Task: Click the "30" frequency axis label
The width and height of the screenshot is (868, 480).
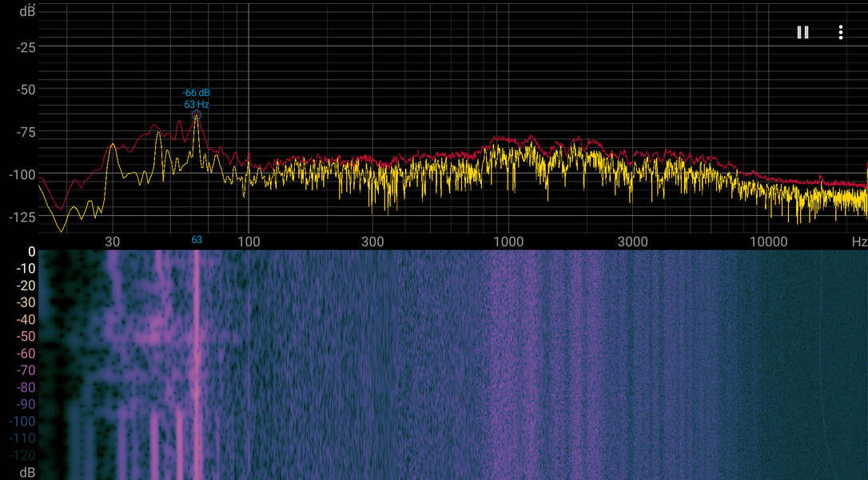Action: (113, 242)
